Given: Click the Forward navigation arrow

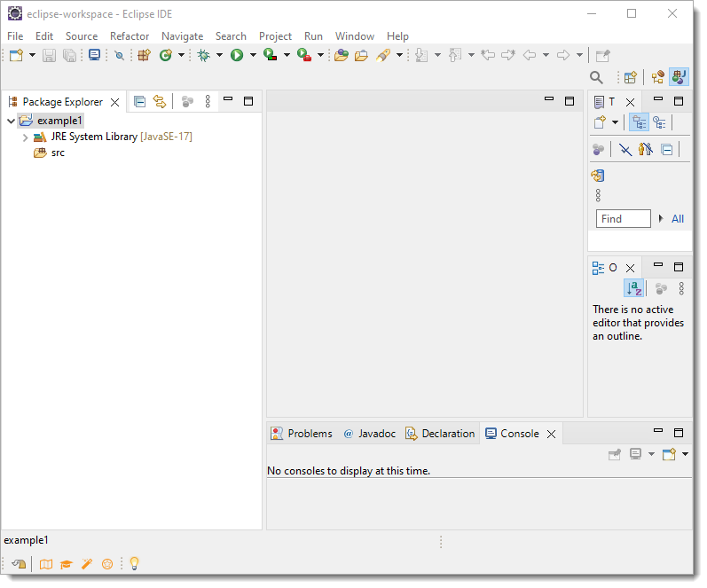Looking at the screenshot, I should 563,55.
